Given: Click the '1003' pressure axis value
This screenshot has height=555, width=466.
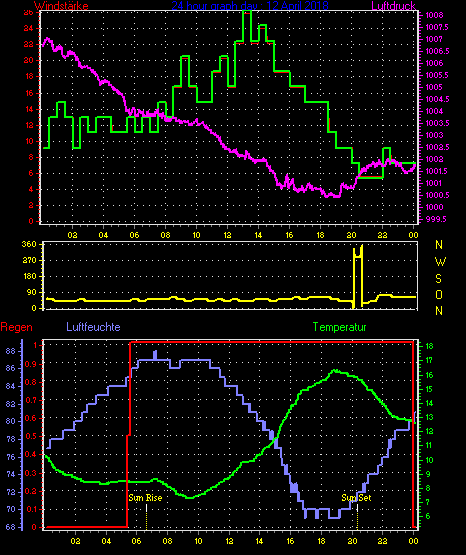Looking at the screenshot, I should click(434, 135).
